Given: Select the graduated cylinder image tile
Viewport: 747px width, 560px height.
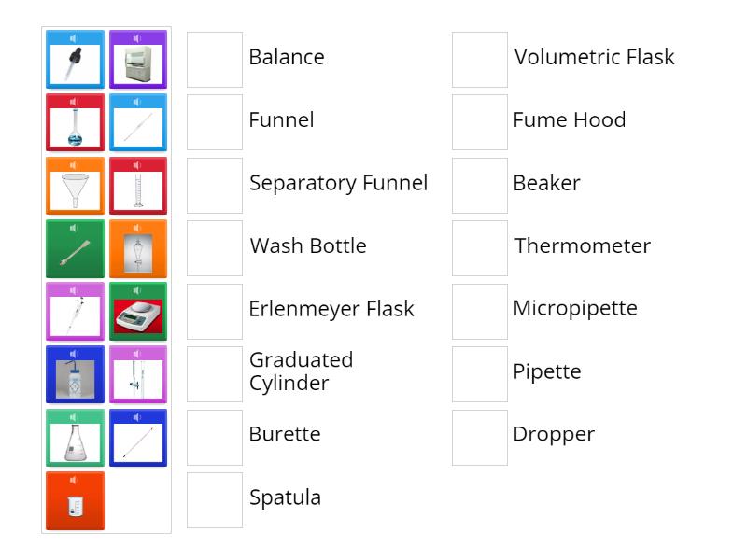Looking at the screenshot, I should pos(138,186).
